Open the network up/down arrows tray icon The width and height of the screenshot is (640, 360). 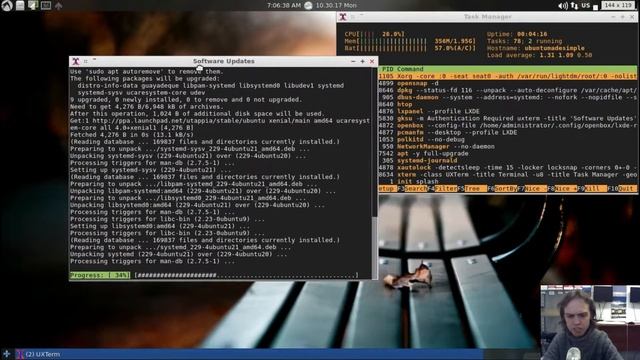click(x=574, y=6)
